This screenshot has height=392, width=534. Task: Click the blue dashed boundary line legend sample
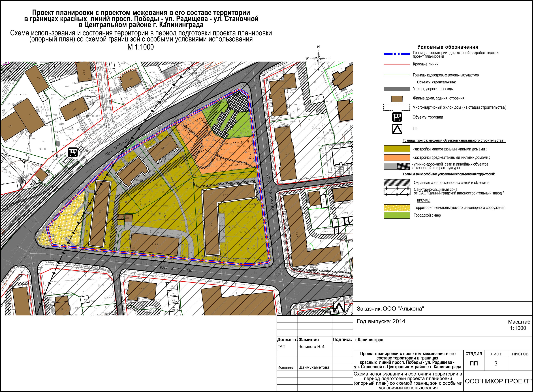click(x=397, y=54)
